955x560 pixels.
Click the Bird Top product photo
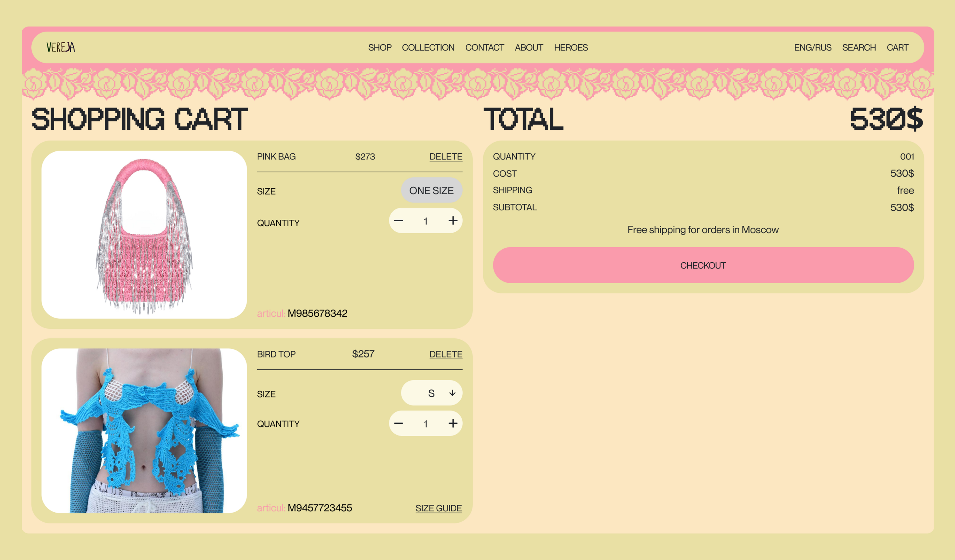click(x=144, y=431)
